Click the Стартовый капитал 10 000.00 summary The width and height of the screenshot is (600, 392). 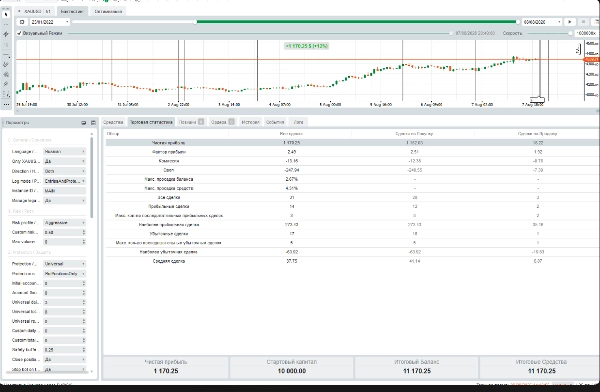tap(292, 367)
